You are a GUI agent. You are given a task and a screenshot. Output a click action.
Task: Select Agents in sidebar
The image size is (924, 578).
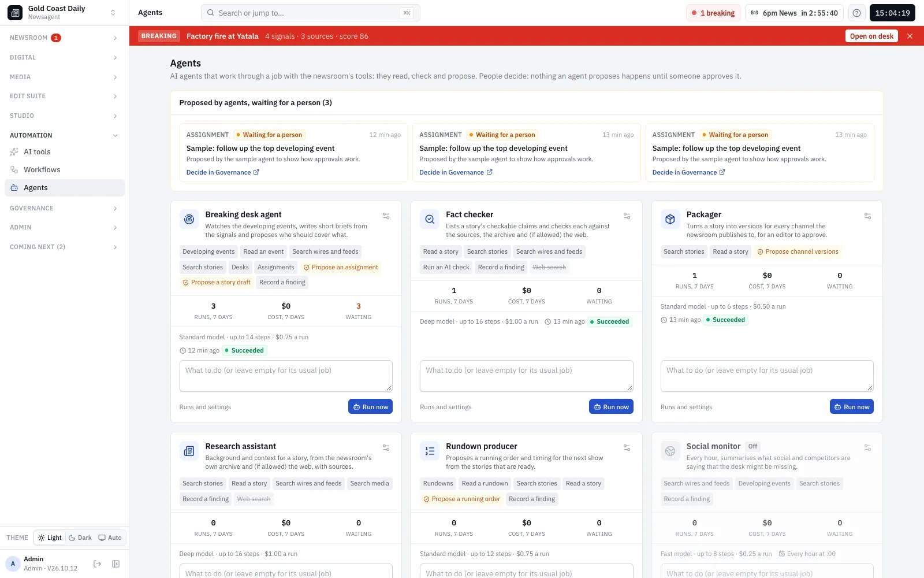click(x=65, y=188)
